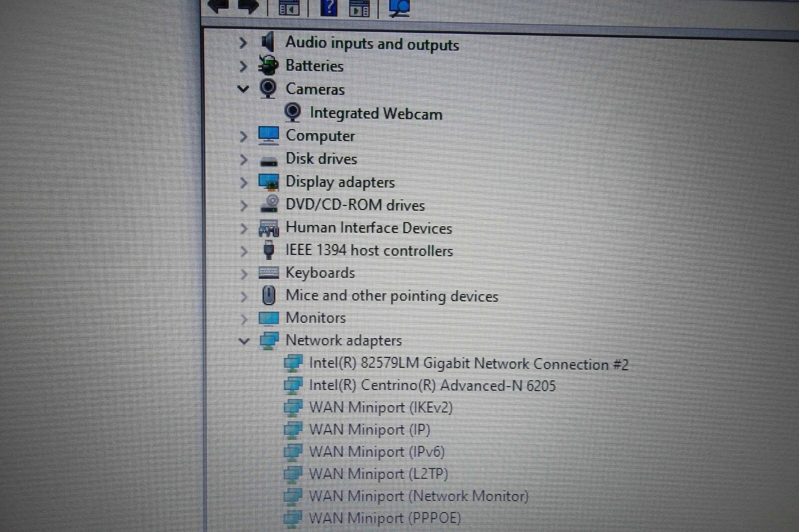The width and height of the screenshot is (799, 532).
Task: Select the DVD/CD-ROM drives label
Action: coord(355,205)
